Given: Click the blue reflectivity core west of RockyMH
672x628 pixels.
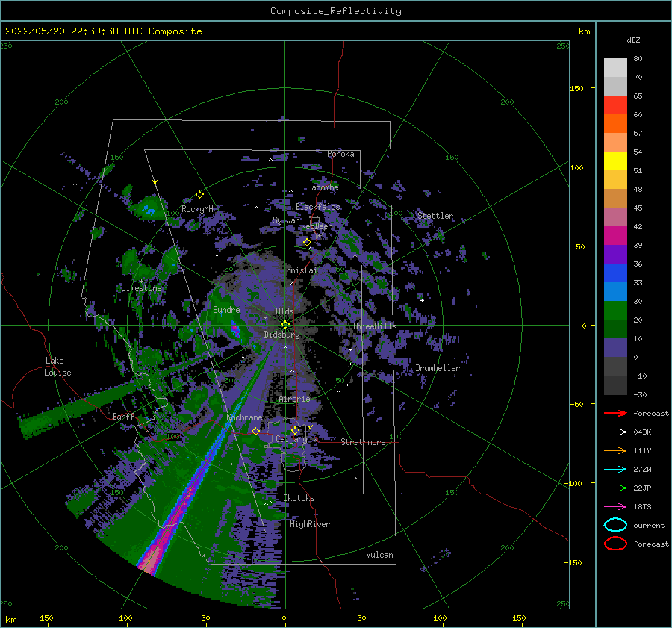Looking at the screenshot, I should pos(149,210).
